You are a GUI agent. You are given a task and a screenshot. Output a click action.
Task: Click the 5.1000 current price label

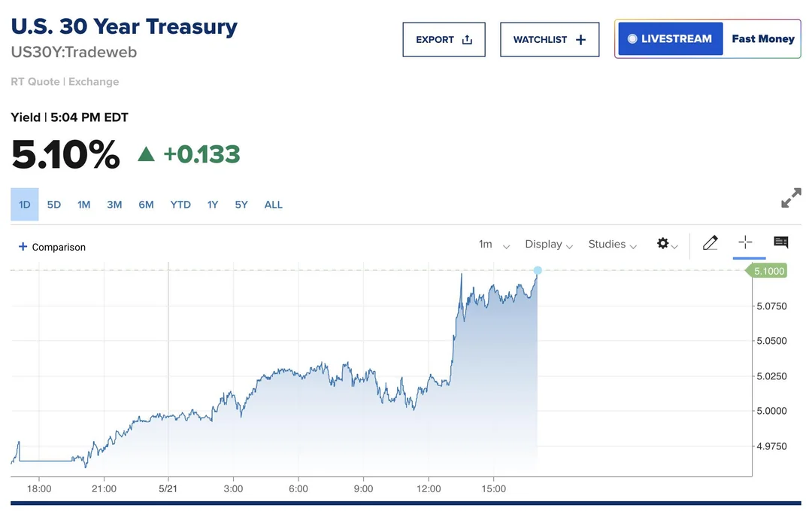[x=767, y=271]
